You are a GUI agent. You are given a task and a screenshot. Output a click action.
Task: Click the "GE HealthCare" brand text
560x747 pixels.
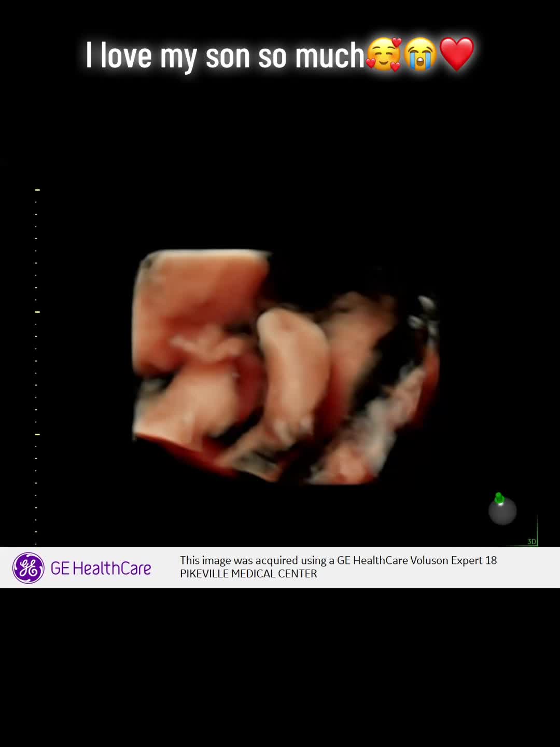click(101, 569)
